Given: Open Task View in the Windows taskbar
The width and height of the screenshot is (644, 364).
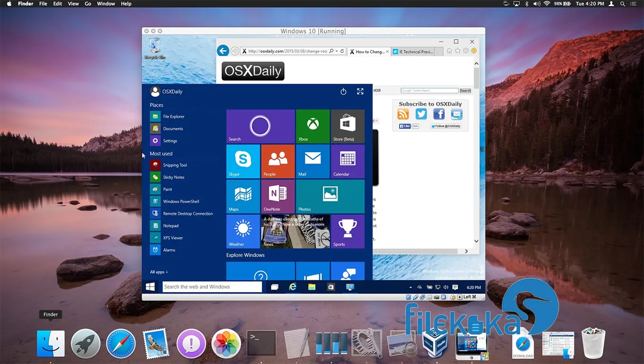Looking at the screenshot, I should pyautogui.click(x=274, y=287).
